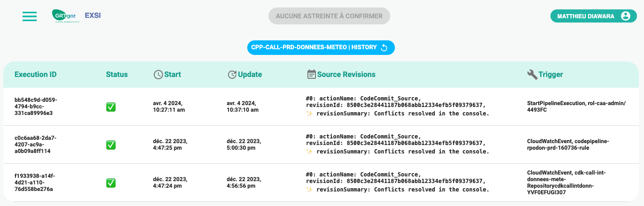Click the clock icon beside Start
Screen dimensions: 644x206
coord(158,75)
